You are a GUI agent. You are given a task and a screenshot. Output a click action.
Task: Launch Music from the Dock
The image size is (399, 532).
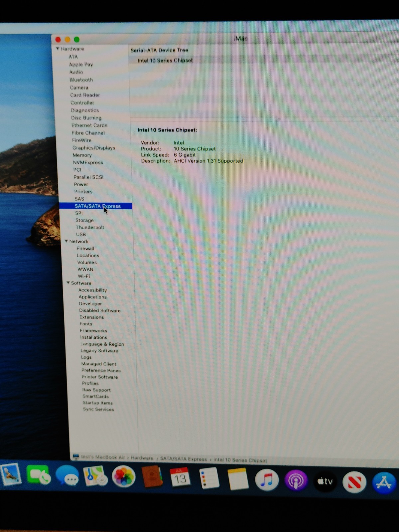click(267, 480)
